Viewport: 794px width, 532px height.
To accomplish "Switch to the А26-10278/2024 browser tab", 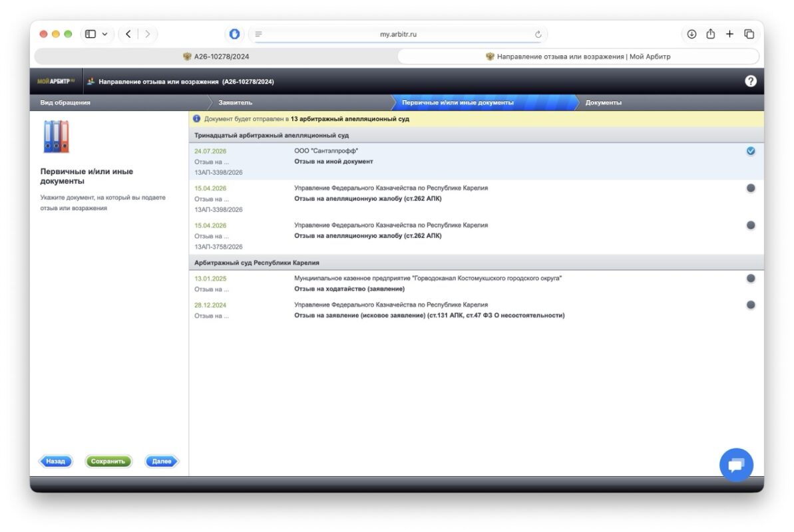I will 216,57.
